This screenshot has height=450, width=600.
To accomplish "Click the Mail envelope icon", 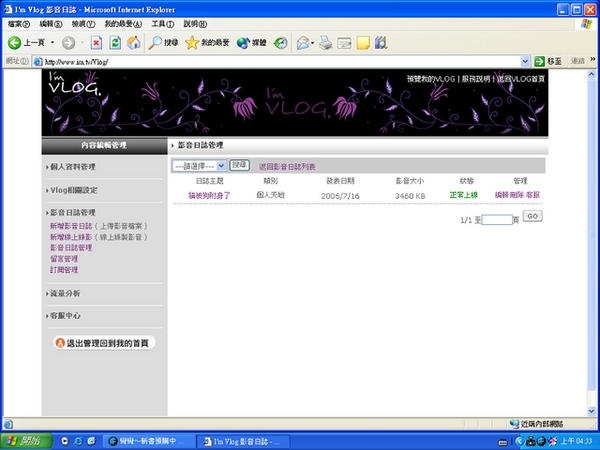I will pyautogui.click(x=303, y=42).
